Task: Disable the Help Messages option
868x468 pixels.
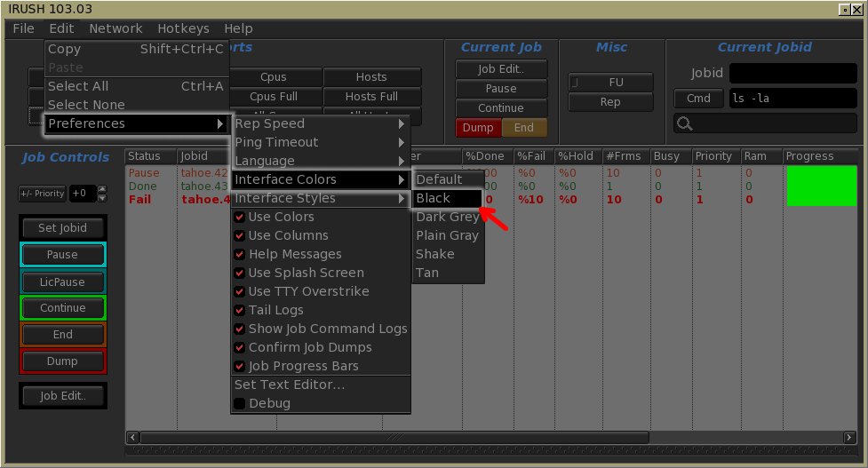Action: (x=239, y=254)
